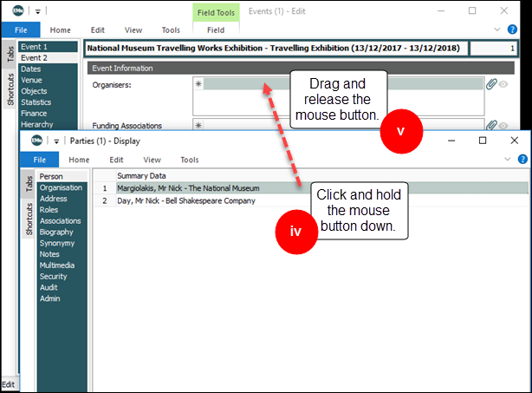The width and height of the screenshot is (532, 393).
Task: Switch to the Event 1 tab
Action: click(x=34, y=47)
